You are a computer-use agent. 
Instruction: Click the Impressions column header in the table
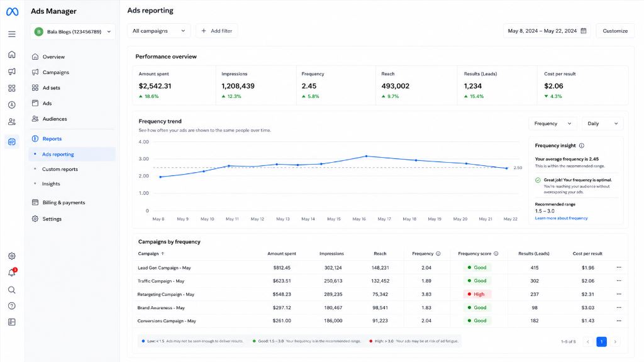pyautogui.click(x=331, y=254)
